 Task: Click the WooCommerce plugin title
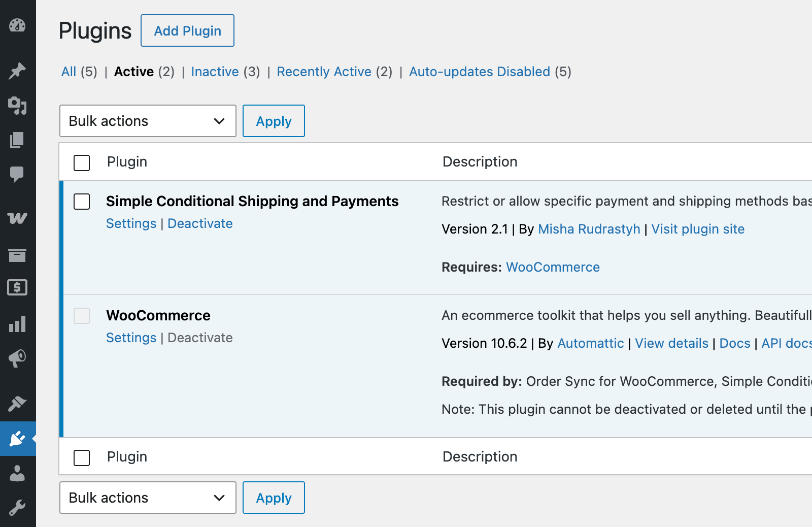point(158,315)
